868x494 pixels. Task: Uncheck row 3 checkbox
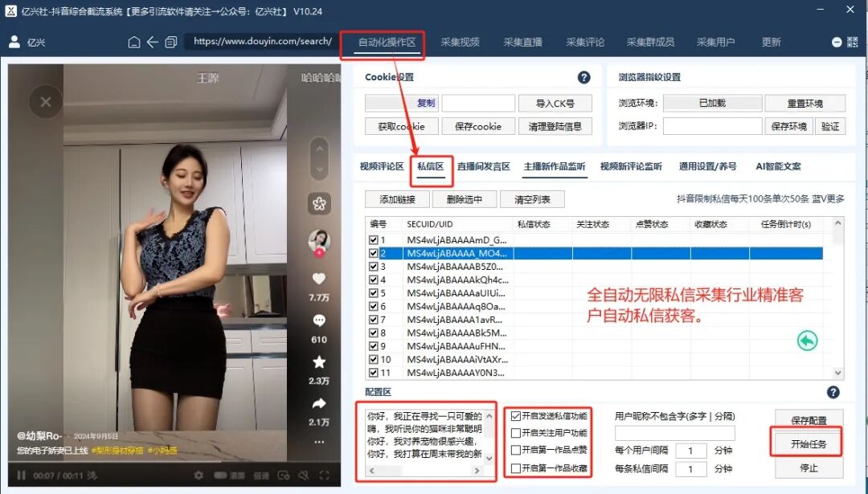coord(373,267)
